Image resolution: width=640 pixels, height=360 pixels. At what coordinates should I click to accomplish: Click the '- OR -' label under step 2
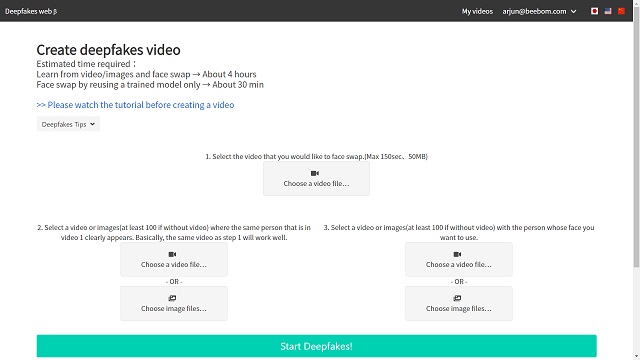(174, 282)
